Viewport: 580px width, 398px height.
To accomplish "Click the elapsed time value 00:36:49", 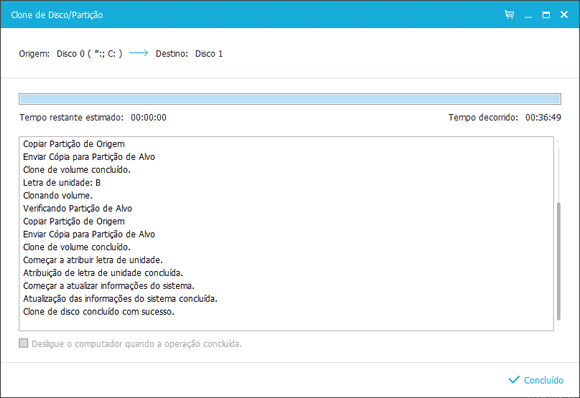I will click(543, 118).
